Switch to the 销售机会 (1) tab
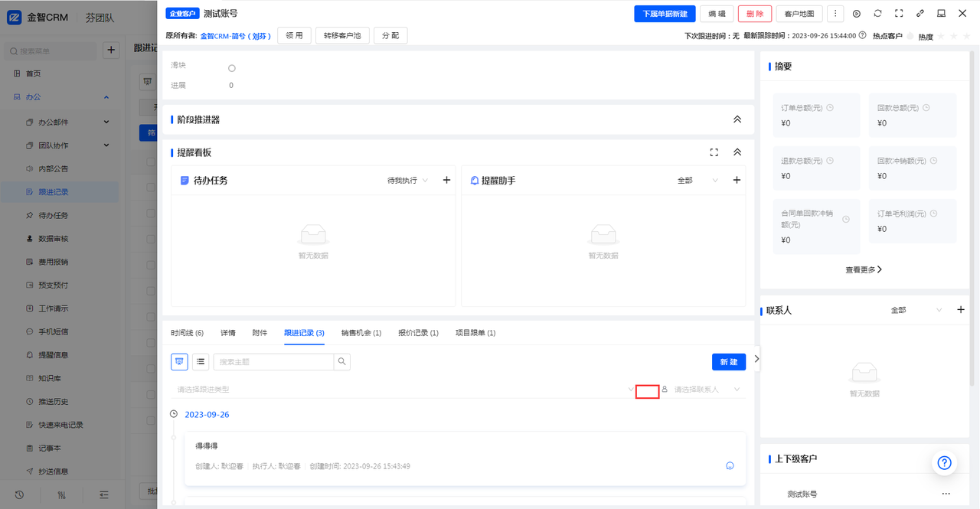 (x=361, y=333)
